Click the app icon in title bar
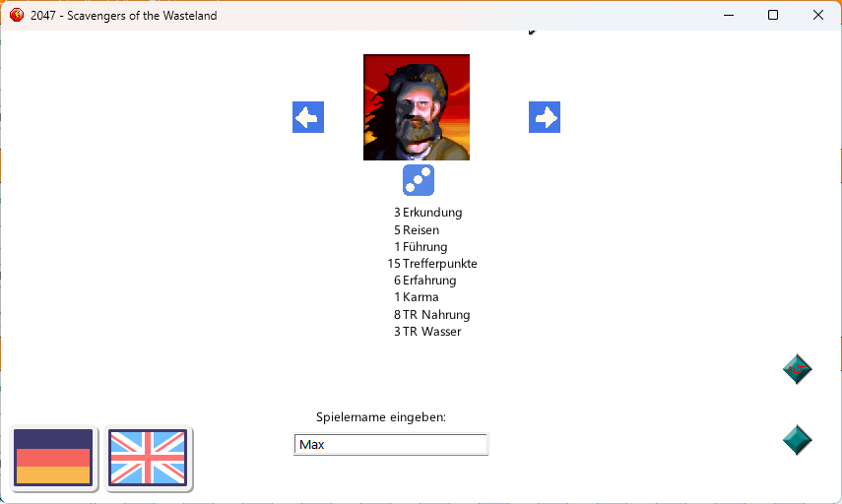This screenshot has height=504, width=842. (16, 16)
